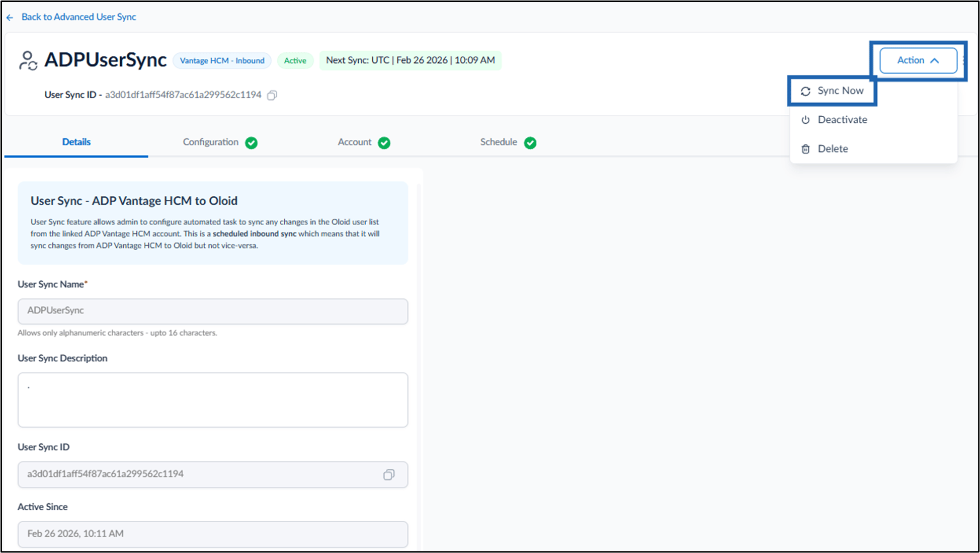Viewport: 980px width, 553px height.
Task: Select Deactivate in the Action menu
Action: [x=873, y=120]
